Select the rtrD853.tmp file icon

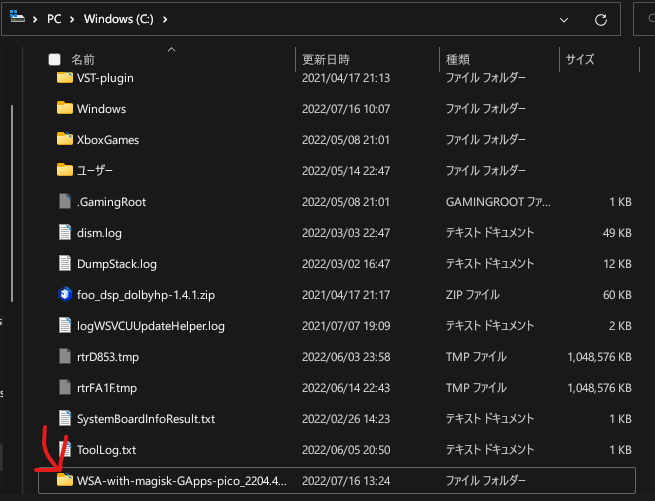coord(65,356)
